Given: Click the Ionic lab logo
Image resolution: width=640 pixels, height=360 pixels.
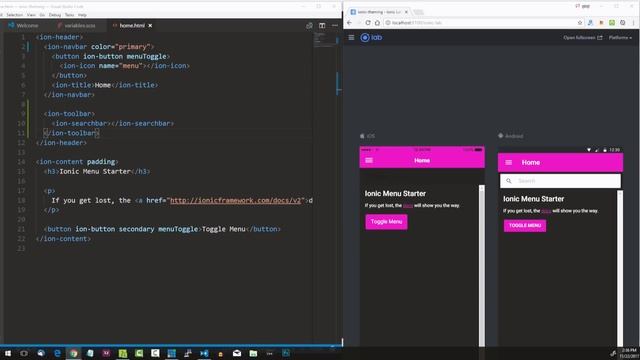Looking at the screenshot, I should pos(371,38).
